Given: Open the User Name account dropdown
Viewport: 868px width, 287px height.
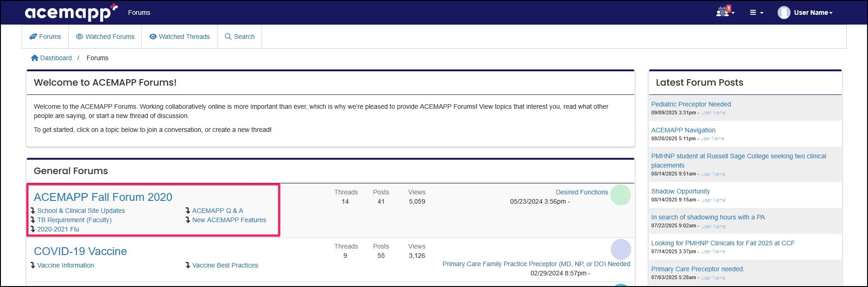Looking at the screenshot, I should tap(813, 12).
